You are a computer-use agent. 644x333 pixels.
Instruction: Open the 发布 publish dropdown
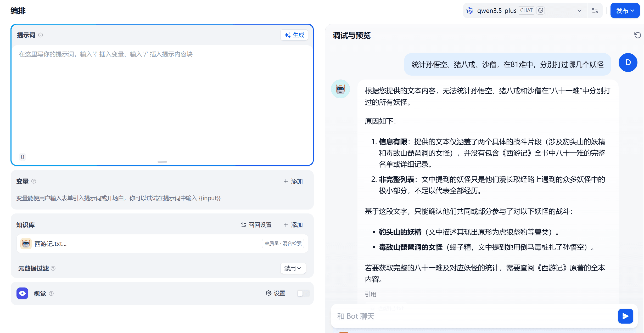625,11
